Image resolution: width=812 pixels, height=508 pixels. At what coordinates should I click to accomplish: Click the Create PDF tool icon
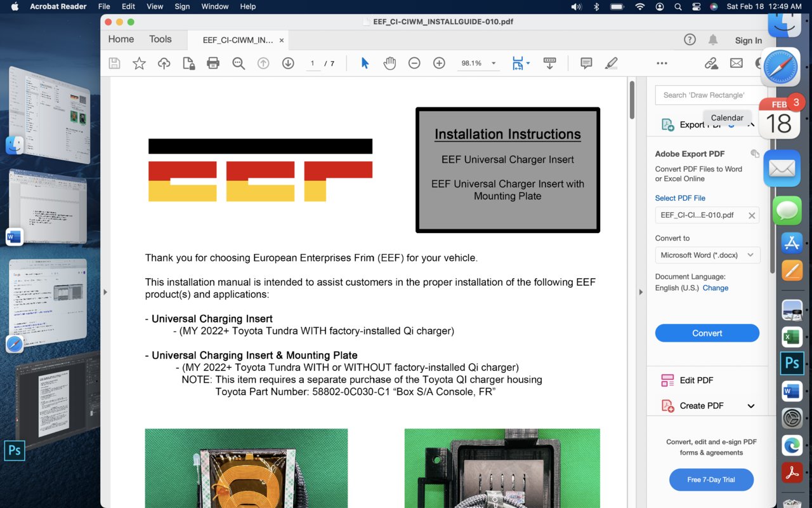click(667, 406)
